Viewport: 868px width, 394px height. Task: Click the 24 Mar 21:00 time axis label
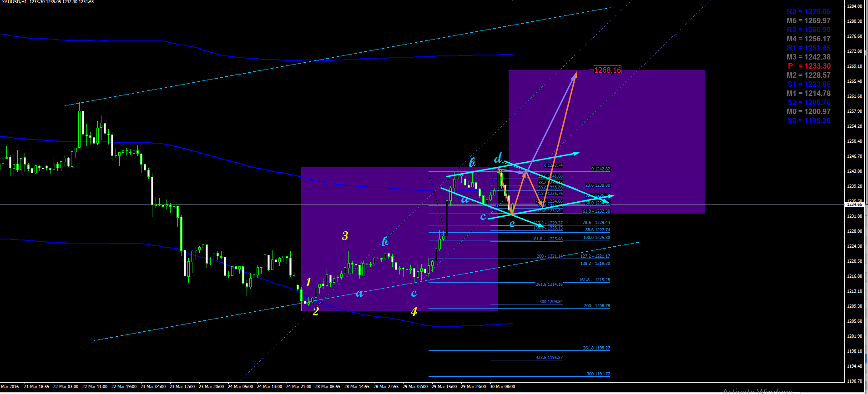tap(299, 387)
